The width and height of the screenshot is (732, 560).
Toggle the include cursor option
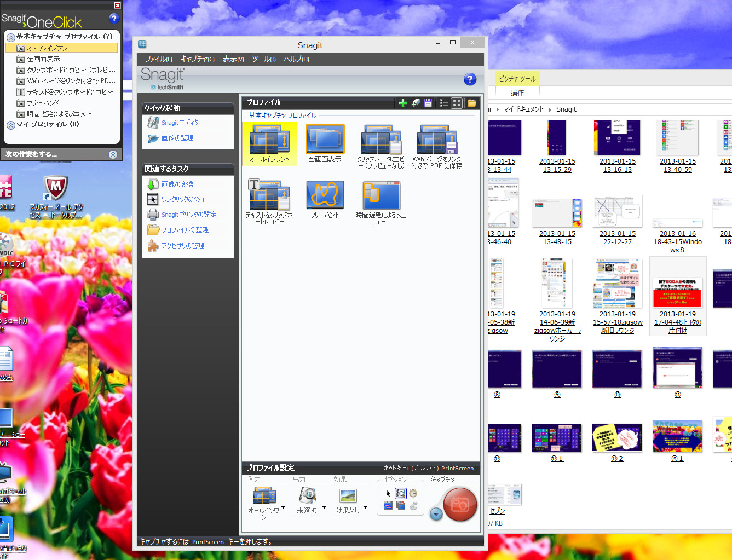click(388, 493)
